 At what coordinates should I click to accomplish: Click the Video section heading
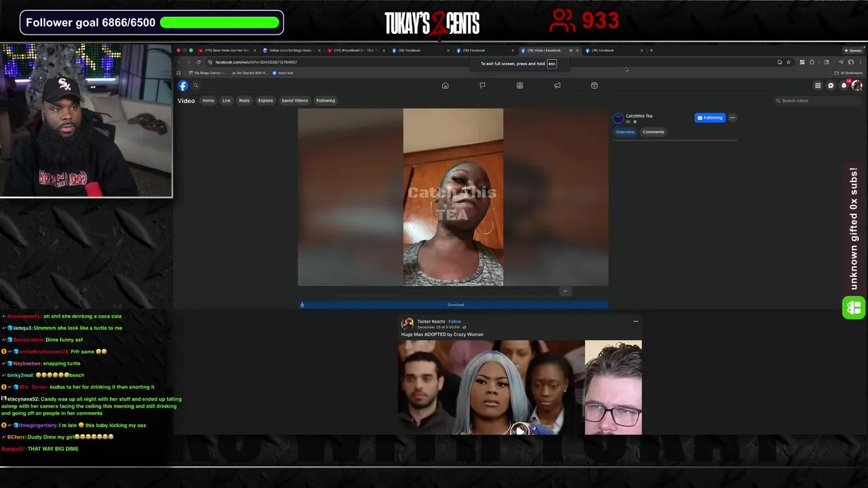click(186, 100)
